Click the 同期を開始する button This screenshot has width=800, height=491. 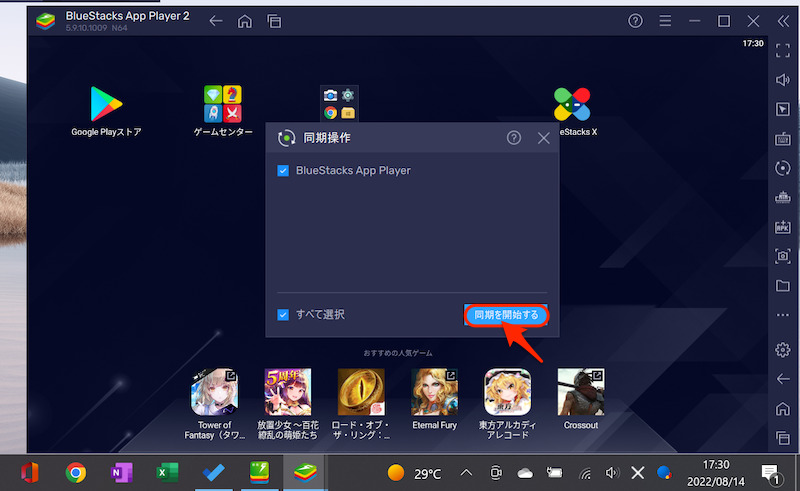(506, 315)
